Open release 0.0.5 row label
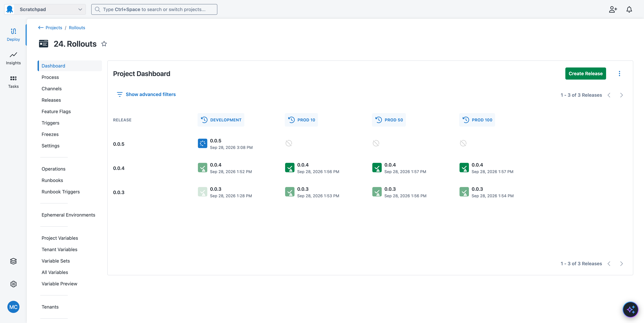Viewport: 644px width, 323px height. click(x=119, y=144)
